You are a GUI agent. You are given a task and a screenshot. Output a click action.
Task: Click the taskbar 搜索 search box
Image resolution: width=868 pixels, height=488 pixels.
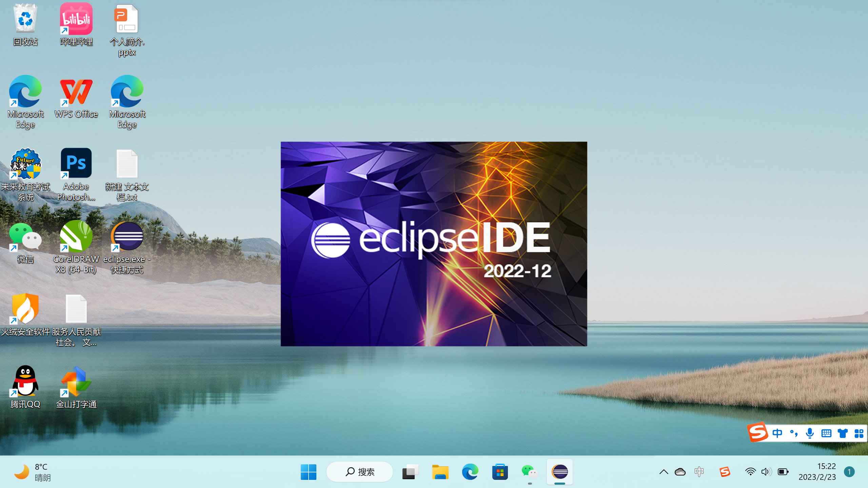pos(360,472)
